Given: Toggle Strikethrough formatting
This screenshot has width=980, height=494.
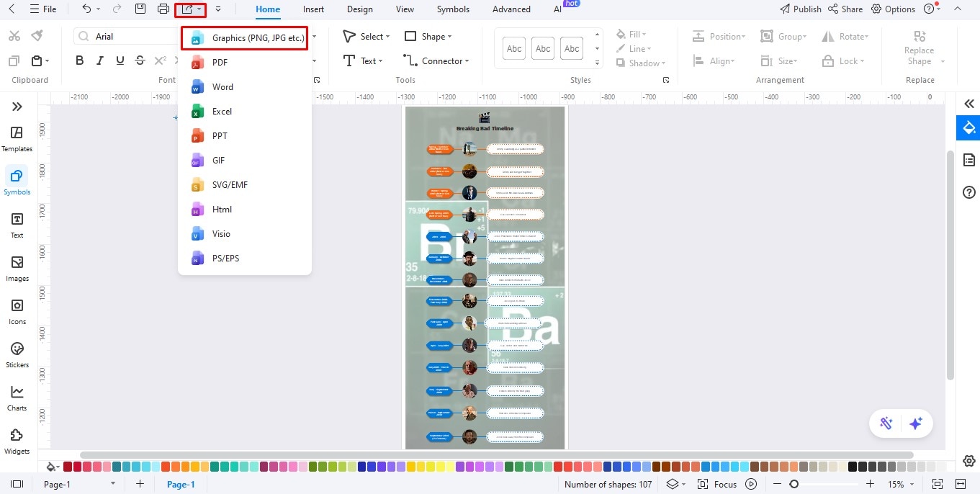Looking at the screenshot, I should 140,61.
